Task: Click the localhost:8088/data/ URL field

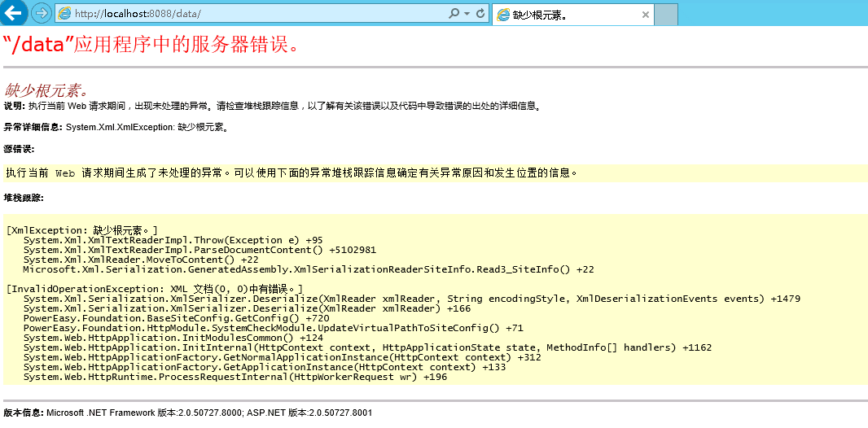Action: click(244, 14)
